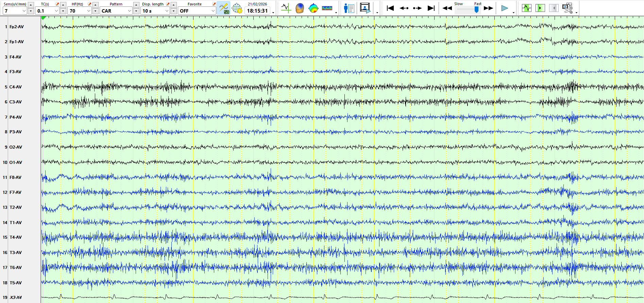Click the green waveform display icon
644x303 pixels.
[x=526, y=8]
